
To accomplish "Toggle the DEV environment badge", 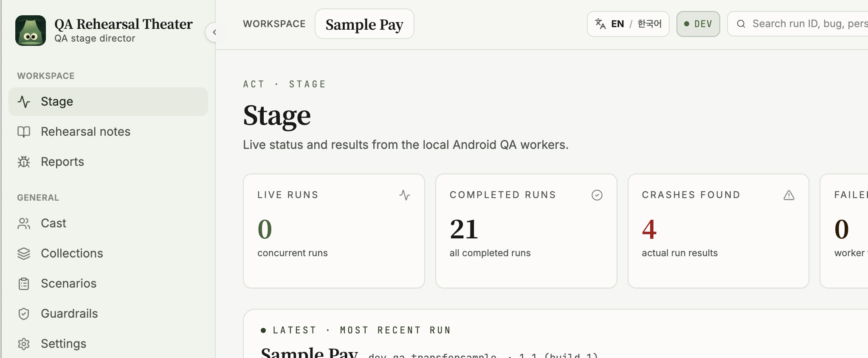I will [x=698, y=24].
